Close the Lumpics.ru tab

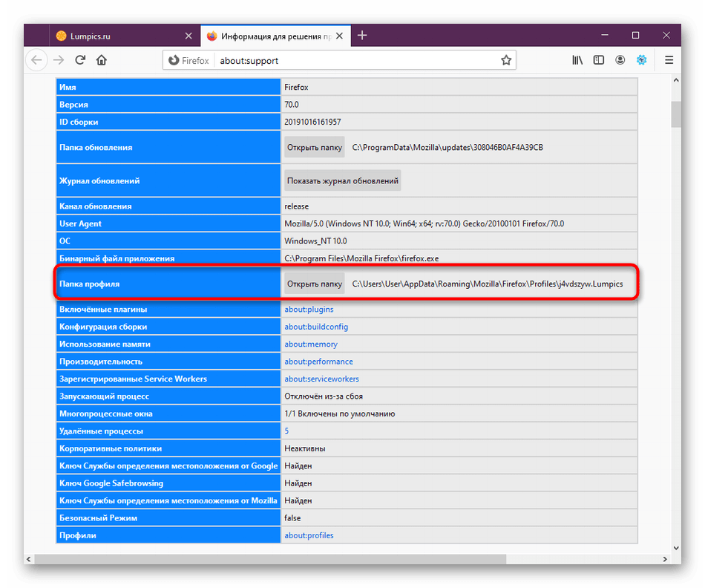188,36
